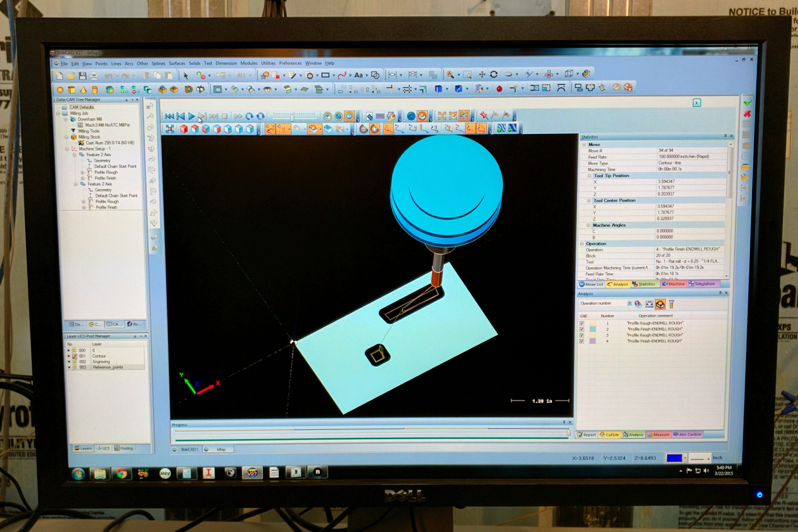
Task: Uncheck operation 4 Profile Finish checkbox
Action: (582, 341)
